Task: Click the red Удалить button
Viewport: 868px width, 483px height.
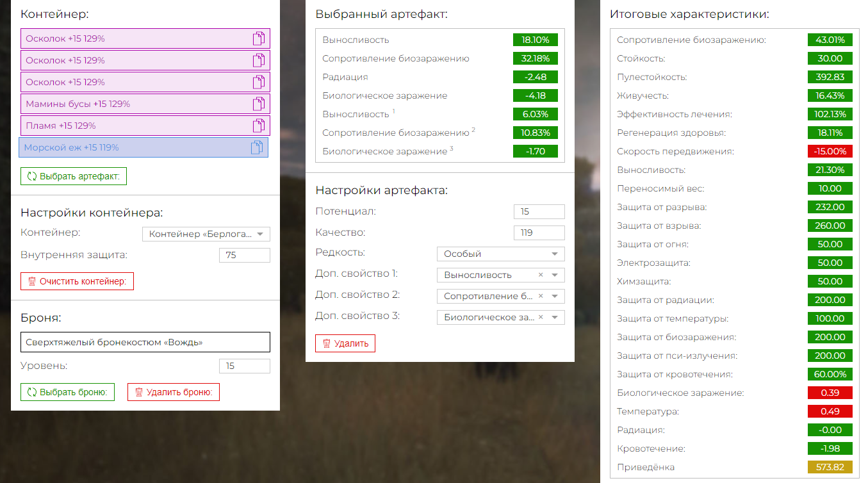Action: 345,343
